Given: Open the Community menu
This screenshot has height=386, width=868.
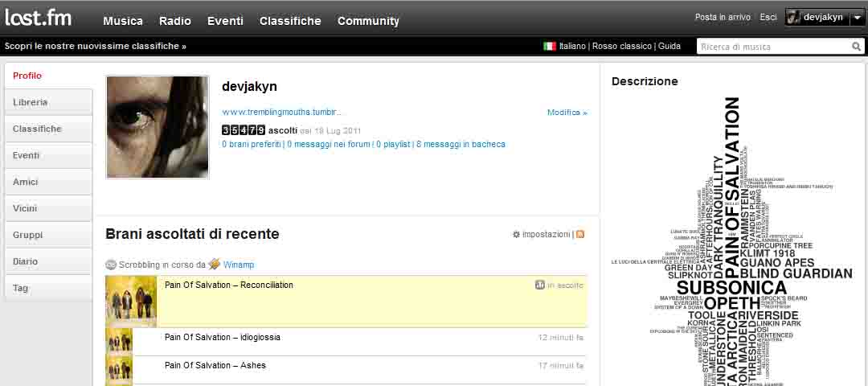Looking at the screenshot, I should click(368, 21).
